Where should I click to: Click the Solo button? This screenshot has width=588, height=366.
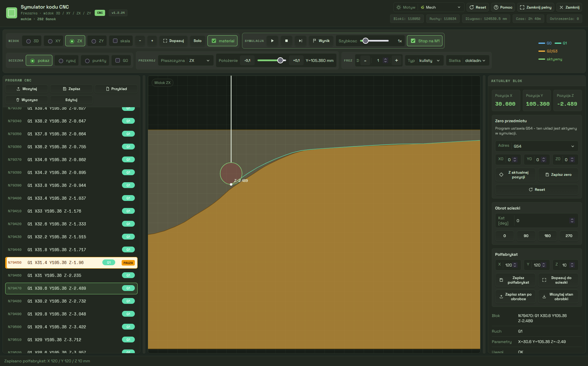[x=198, y=41]
